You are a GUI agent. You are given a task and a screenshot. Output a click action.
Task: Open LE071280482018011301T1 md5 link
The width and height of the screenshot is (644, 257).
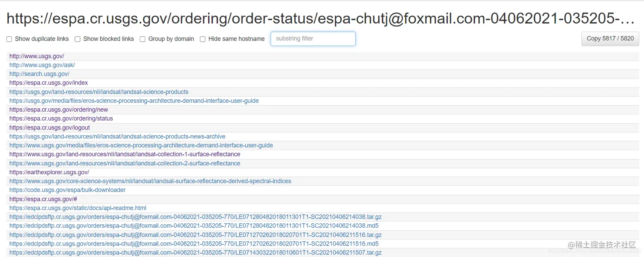pyautogui.click(x=194, y=226)
